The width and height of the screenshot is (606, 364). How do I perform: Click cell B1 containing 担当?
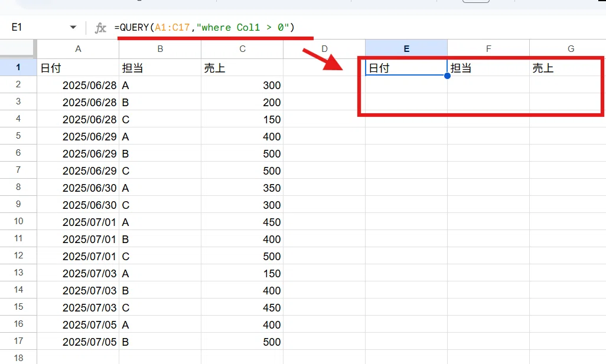[x=160, y=68]
